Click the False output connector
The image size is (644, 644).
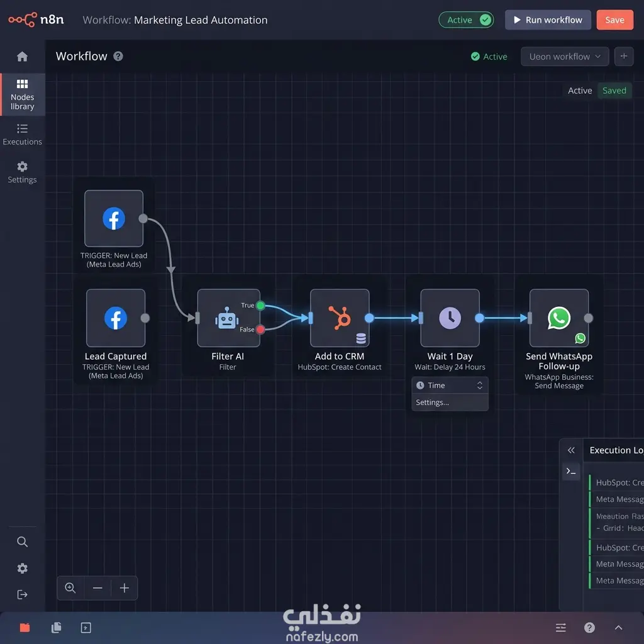pyautogui.click(x=260, y=329)
